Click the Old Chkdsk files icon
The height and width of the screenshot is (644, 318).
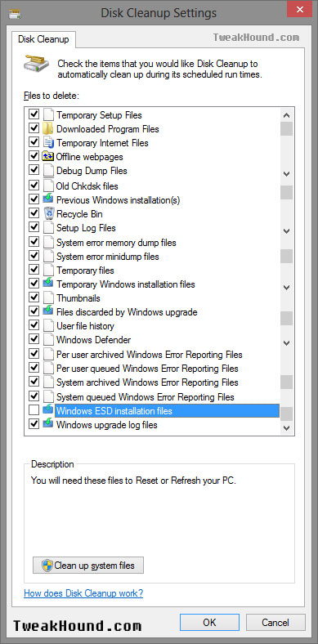(x=48, y=186)
